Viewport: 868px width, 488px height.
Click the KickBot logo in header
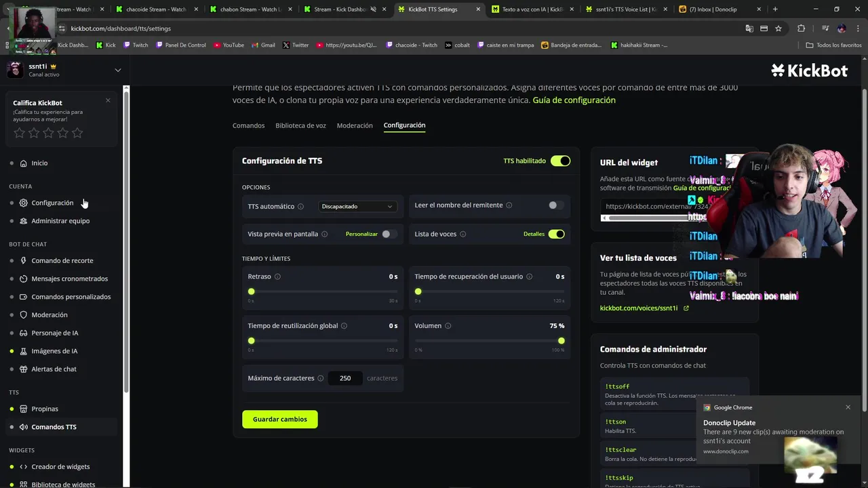click(810, 70)
